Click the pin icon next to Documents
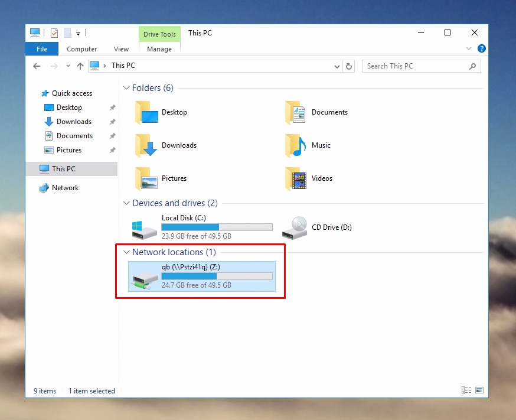This screenshot has height=420, width=516. [113, 136]
